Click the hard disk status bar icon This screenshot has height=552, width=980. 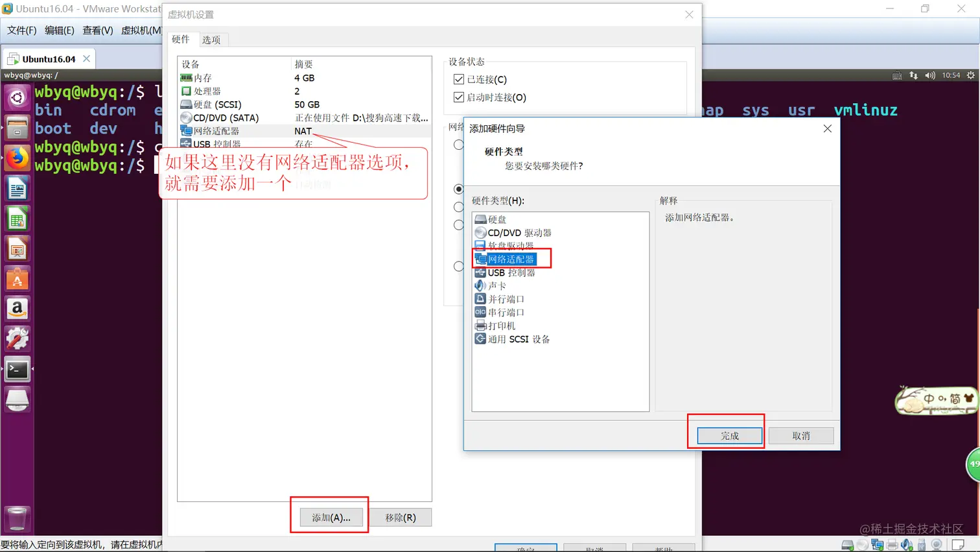coord(847,545)
